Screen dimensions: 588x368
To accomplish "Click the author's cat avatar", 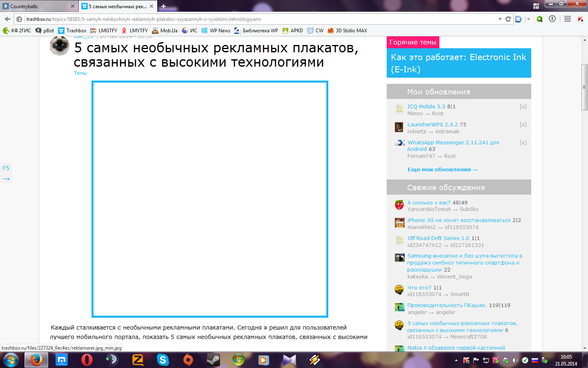I will pyautogui.click(x=60, y=45).
